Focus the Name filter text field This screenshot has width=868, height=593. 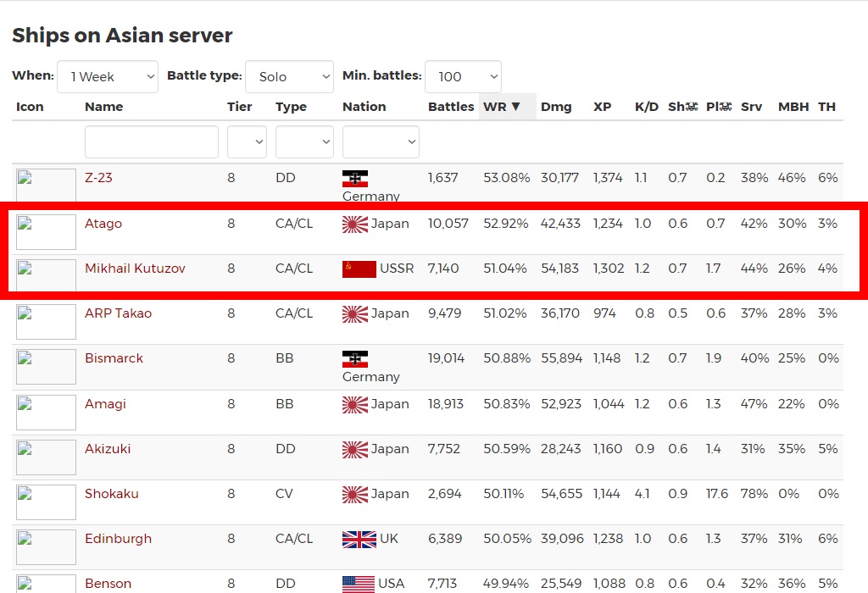(x=152, y=141)
